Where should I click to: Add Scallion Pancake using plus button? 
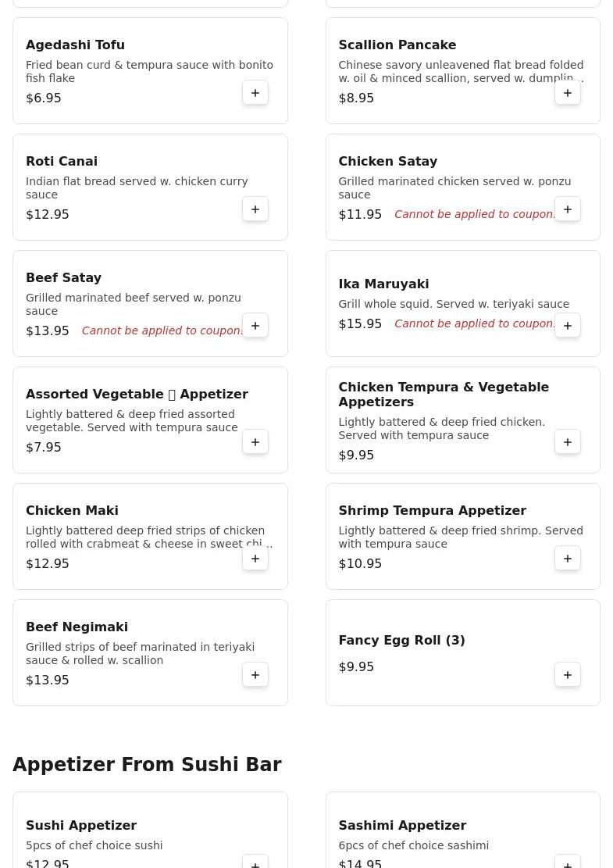(x=568, y=93)
